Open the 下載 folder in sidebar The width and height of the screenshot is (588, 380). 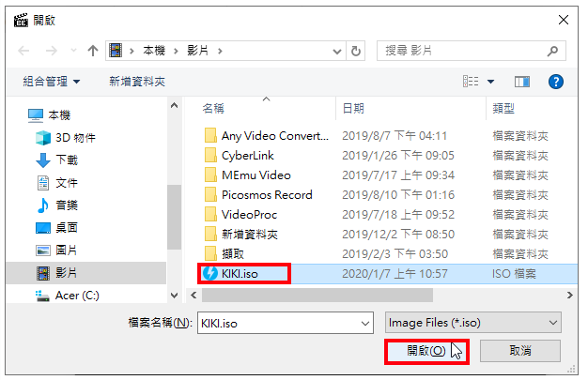[57, 160]
